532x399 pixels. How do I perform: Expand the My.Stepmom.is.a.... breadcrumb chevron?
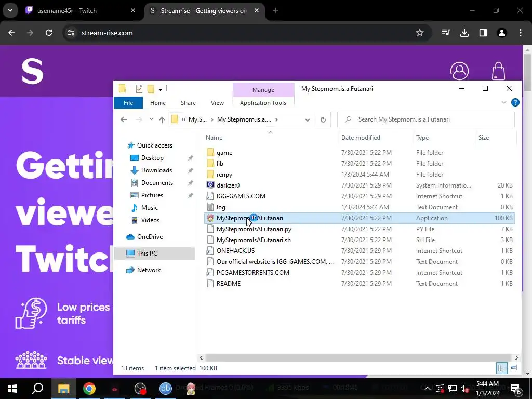point(277,119)
